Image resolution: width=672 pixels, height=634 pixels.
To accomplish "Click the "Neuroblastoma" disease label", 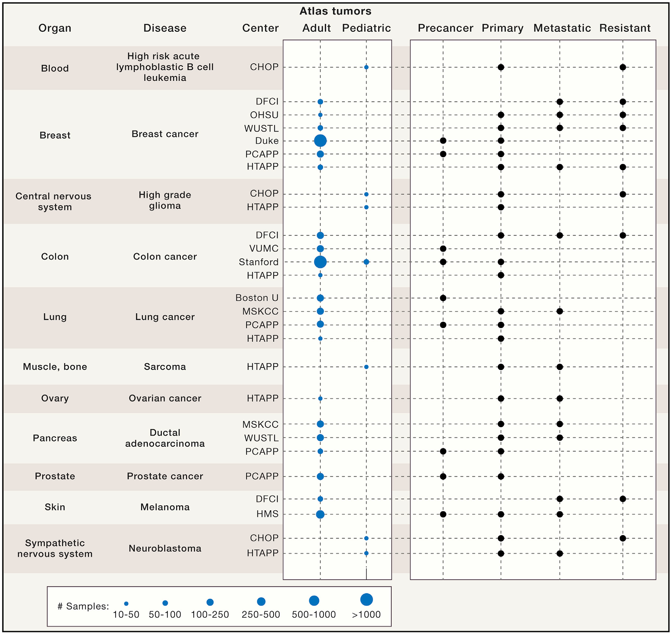I will (x=165, y=548).
